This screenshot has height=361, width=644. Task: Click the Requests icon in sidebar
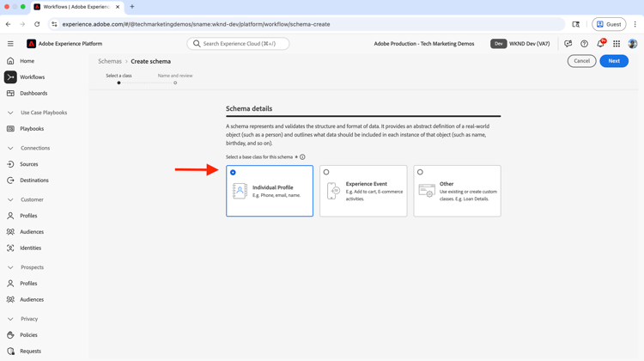10,352
